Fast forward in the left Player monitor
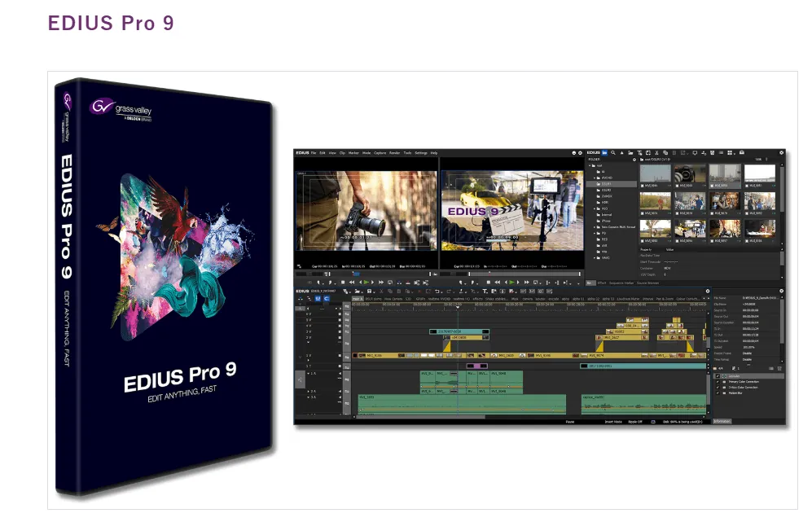Viewport: 812px width, 522px height. click(381, 283)
